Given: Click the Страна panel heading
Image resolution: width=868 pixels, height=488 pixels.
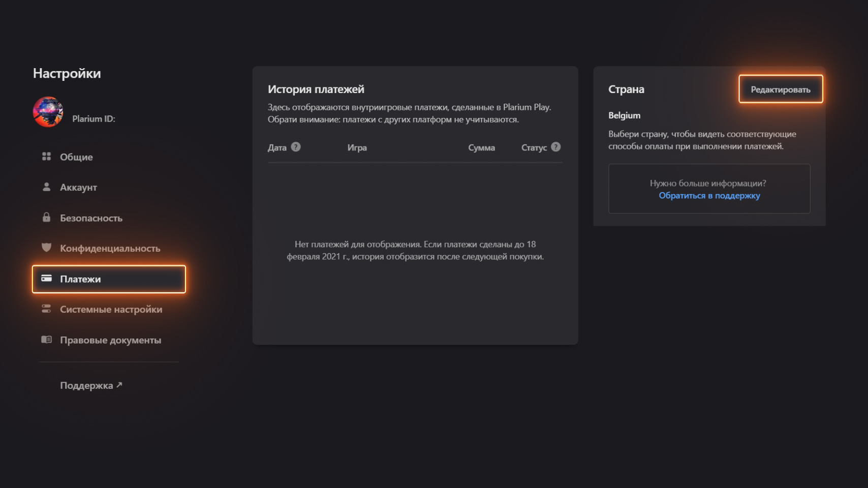Looking at the screenshot, I should tap(626, 89).
